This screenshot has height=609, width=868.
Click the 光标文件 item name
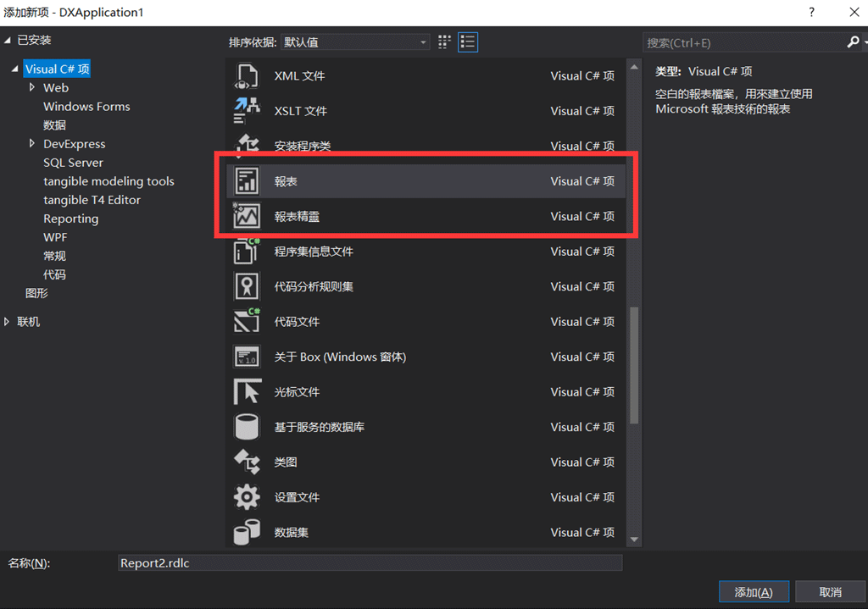coord(297,392)
